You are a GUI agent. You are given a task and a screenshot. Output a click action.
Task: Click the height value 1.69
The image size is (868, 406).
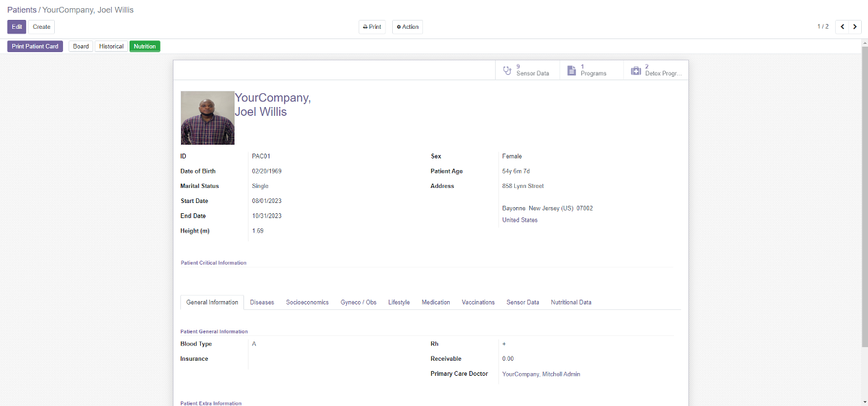tap(258, 231)
